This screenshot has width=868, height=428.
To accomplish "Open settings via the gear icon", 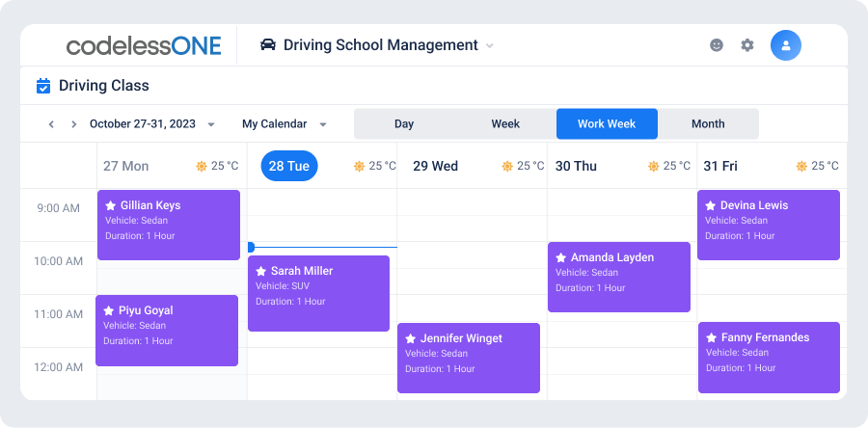I will [x=747, y=45].
